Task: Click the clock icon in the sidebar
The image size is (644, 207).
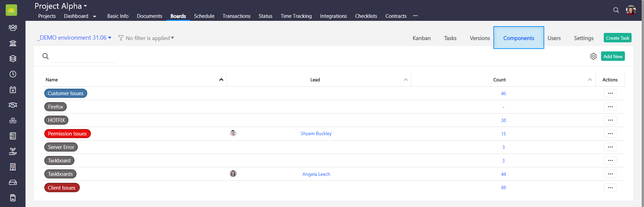Action: [13, 74]
